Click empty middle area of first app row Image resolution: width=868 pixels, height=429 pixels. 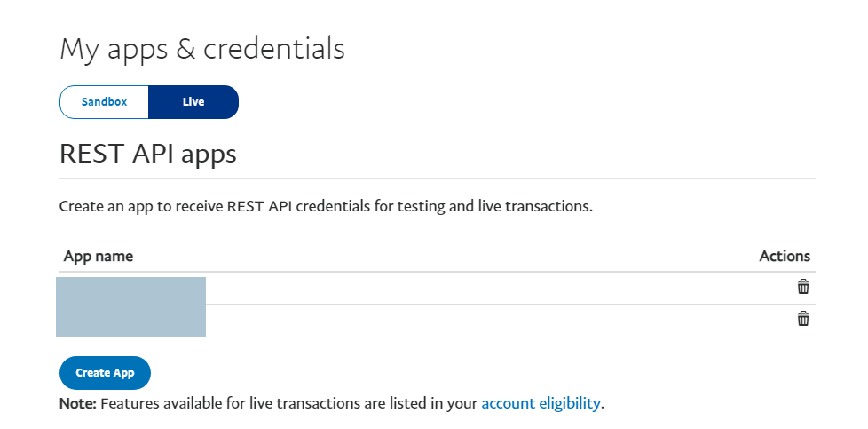[488, 288]
